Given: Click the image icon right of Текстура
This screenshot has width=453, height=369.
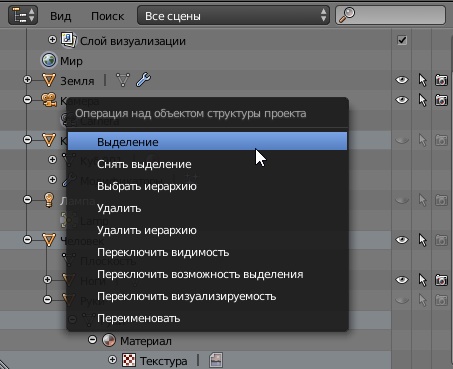Looking at the screenshot, I should tap(216, 360).
